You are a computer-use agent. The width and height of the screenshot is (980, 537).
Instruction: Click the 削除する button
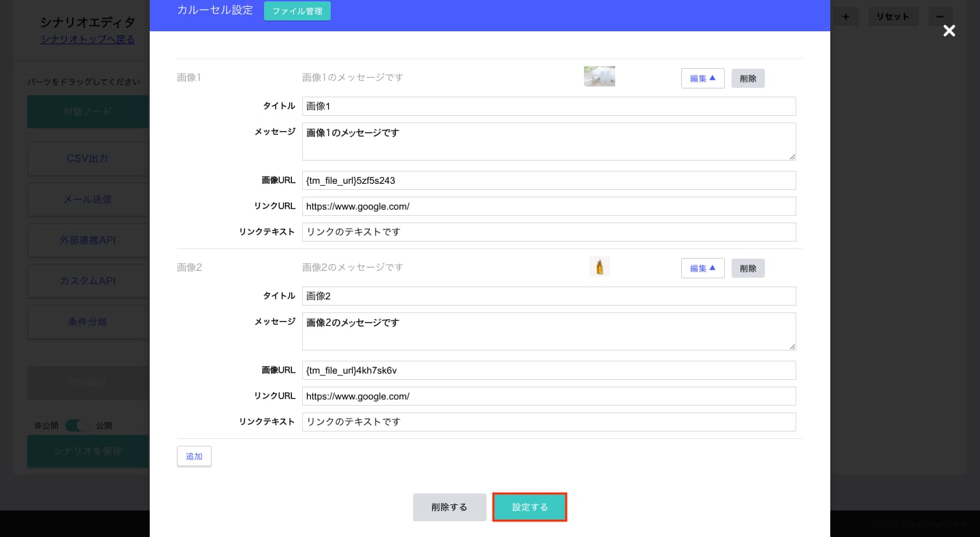point(449,507)
